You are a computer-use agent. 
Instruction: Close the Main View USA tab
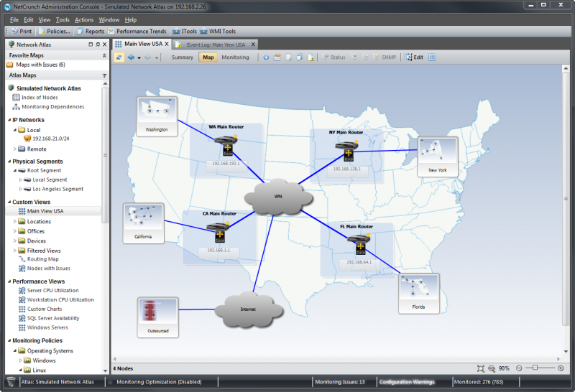[167, 44]
